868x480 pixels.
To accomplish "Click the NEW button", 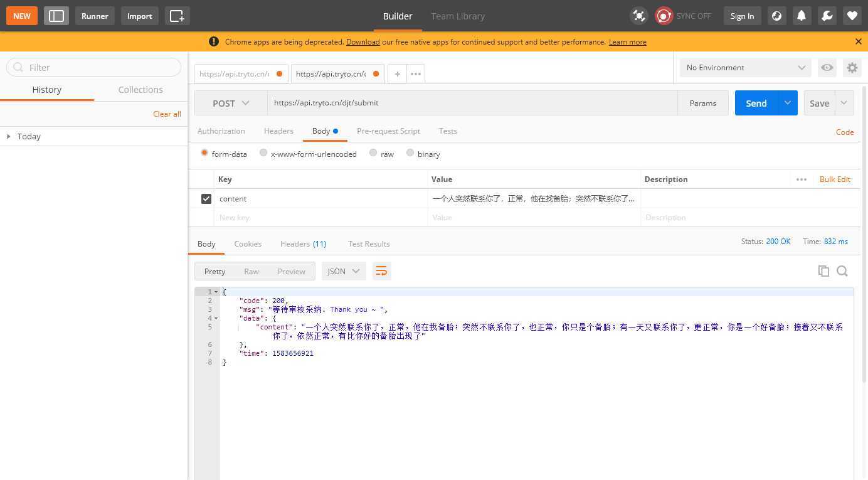I will [x=22, y=16].
